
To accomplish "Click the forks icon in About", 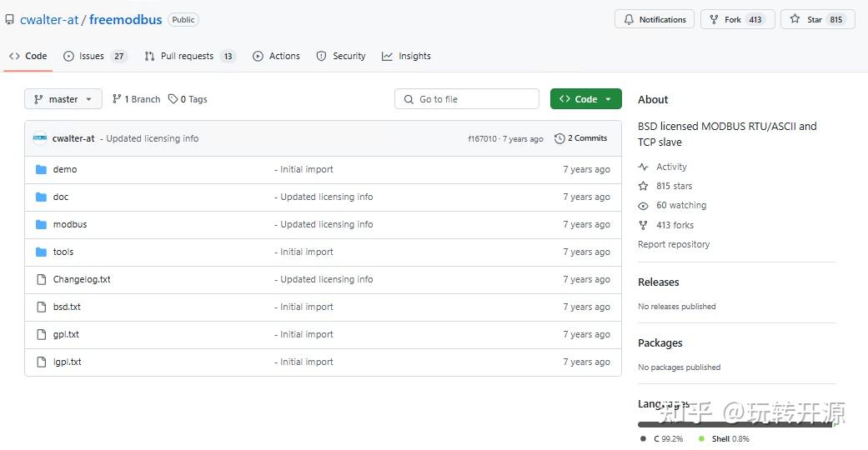I will click(x=643, y=225).
